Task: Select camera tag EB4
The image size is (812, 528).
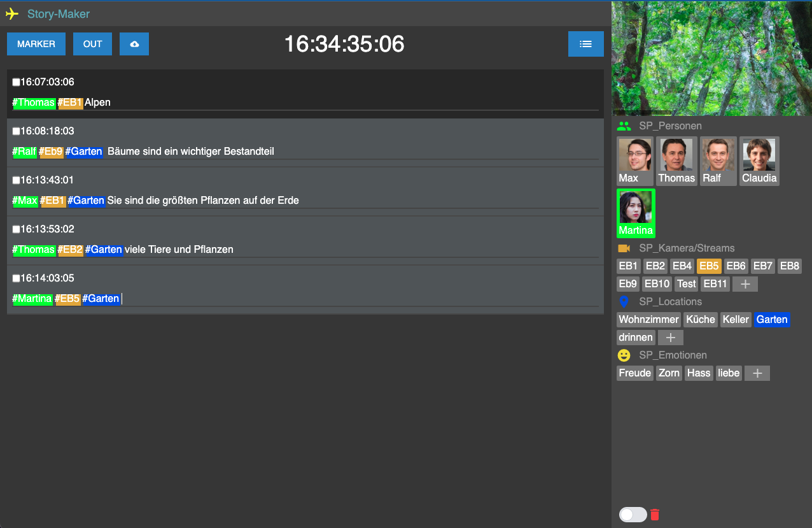Action: [682, 266]
